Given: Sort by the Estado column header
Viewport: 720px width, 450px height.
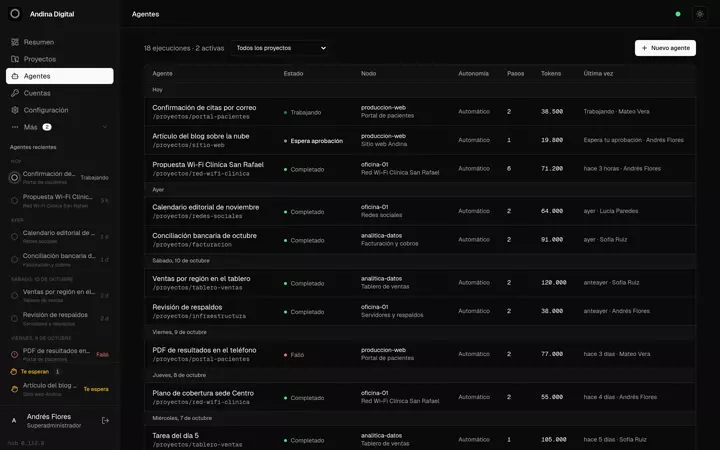Looking at the screenshot, I should pos(293,73).
